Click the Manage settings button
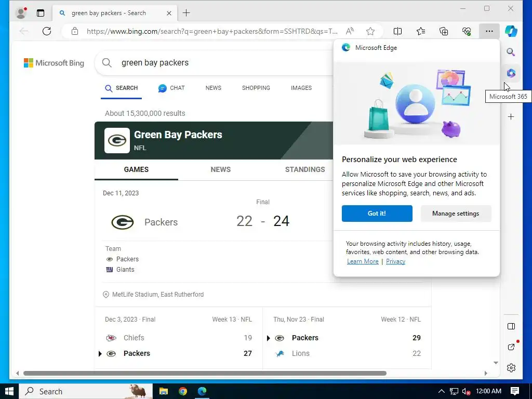Screen dimensions: 532x399 (x=456, y=214)
